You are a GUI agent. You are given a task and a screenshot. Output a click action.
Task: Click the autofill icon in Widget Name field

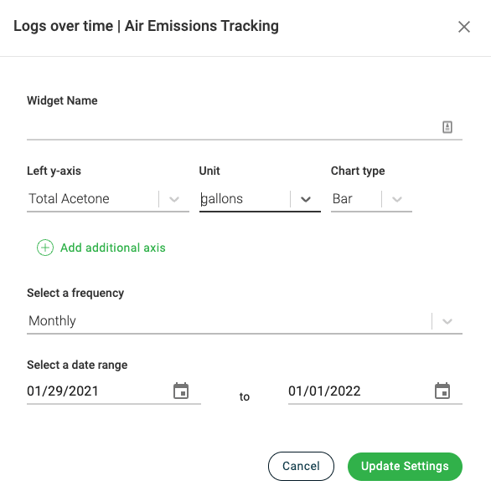447,127
